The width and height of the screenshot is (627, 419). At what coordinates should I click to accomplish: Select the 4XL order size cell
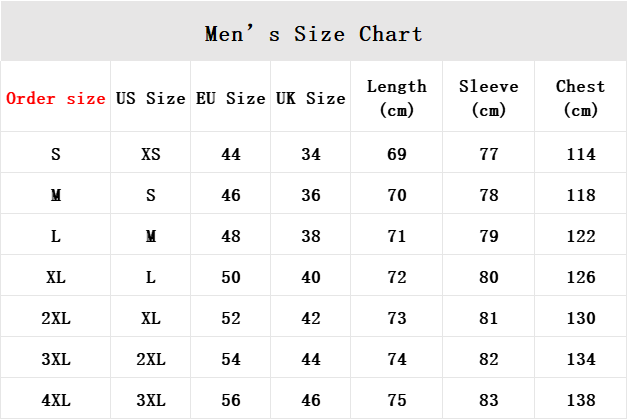click(x=56, y=400)
